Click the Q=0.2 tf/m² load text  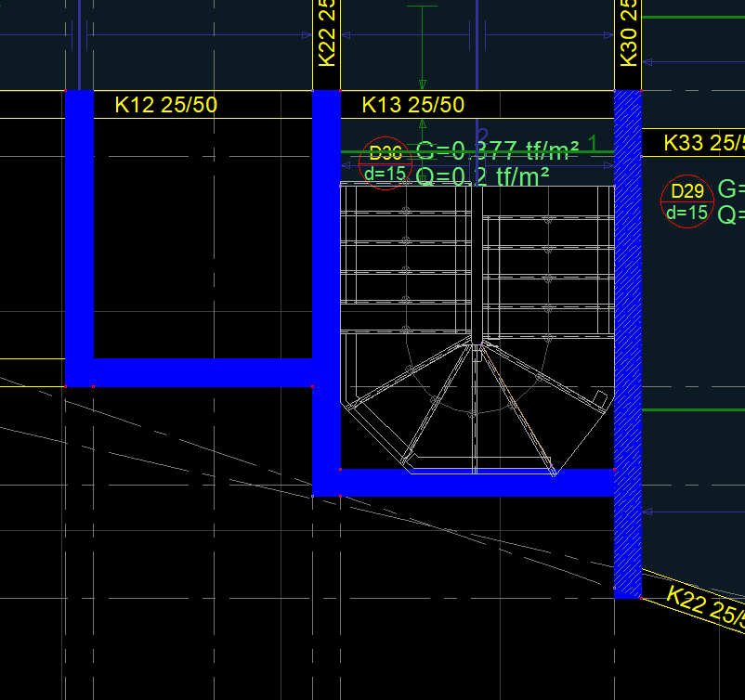click(x=482, y=176)
